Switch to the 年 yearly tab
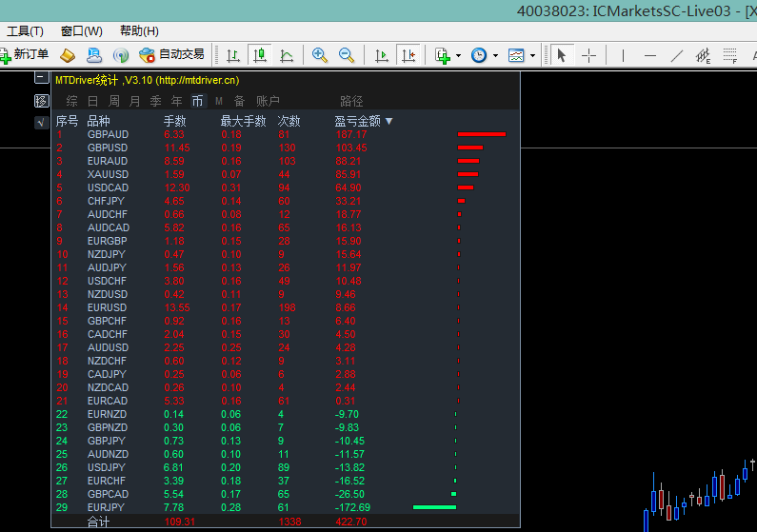This screenshot has height=532, width=757. click(x=177, y=101)
